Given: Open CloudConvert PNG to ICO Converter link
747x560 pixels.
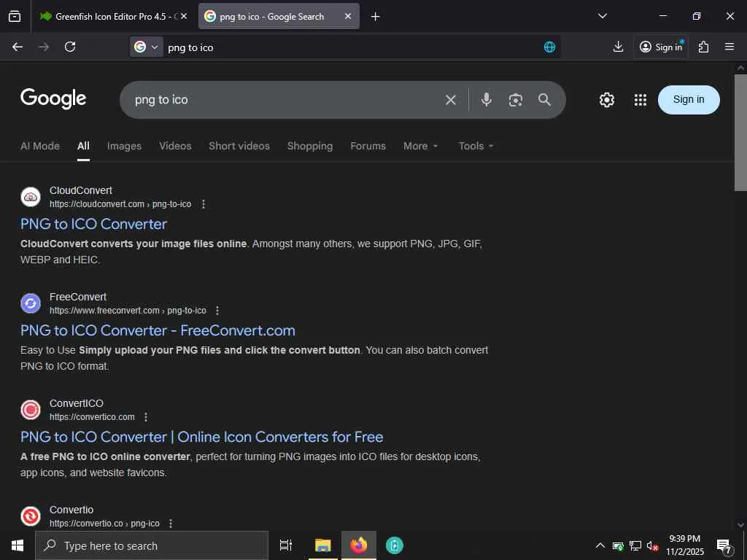Looking at the screenshot, I should pos(94,224).
